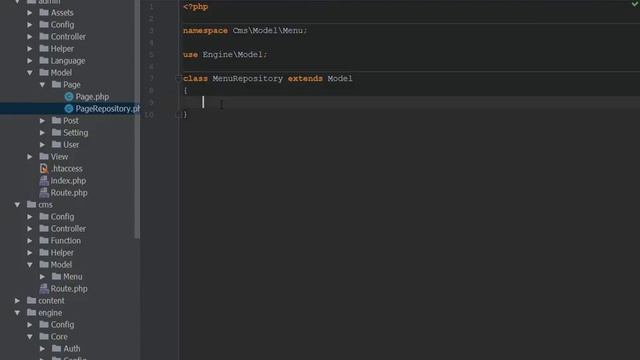Viewport: 640px width, 360px height.
Task: Expand the Auth folder arrow
Action: [42, 349]
